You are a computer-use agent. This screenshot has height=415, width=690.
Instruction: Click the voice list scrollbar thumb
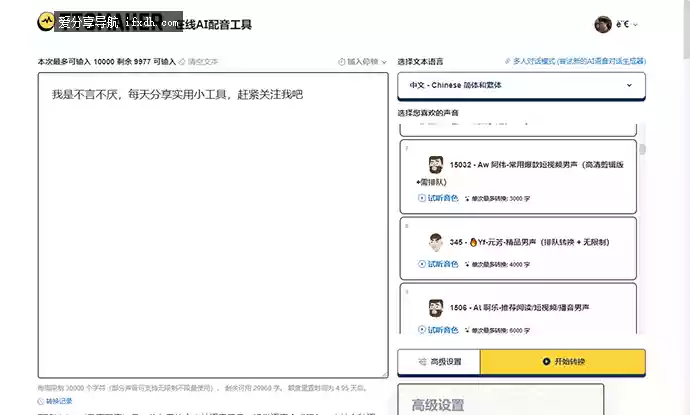(x=642, y=150)
